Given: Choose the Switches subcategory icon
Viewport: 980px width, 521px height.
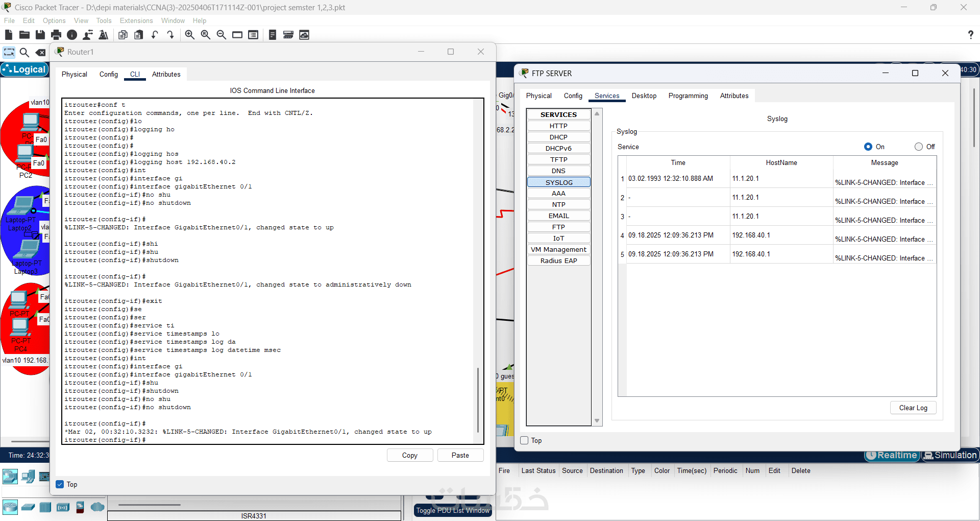Looking at the screenshot, I should tap(28, 507).
